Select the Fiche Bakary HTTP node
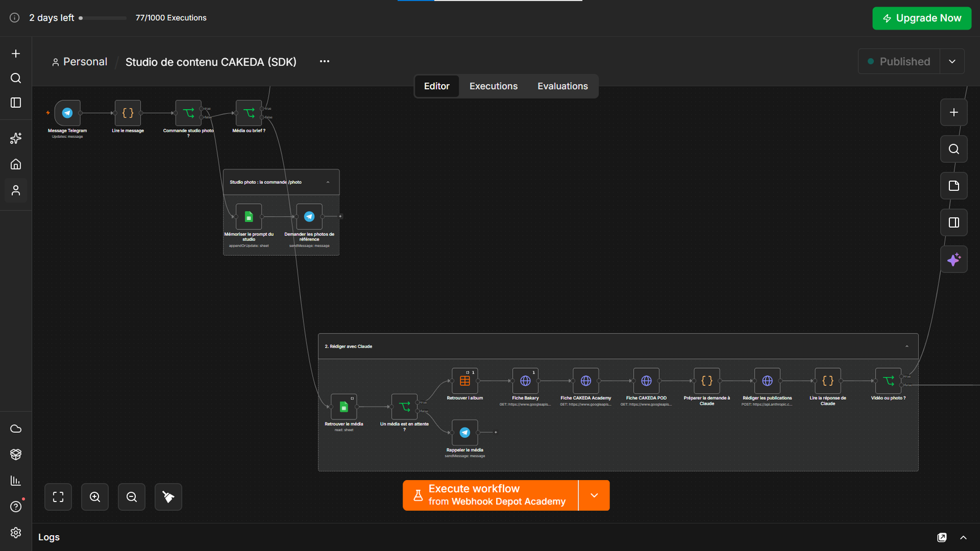980x551 pixels. point(526,381)
